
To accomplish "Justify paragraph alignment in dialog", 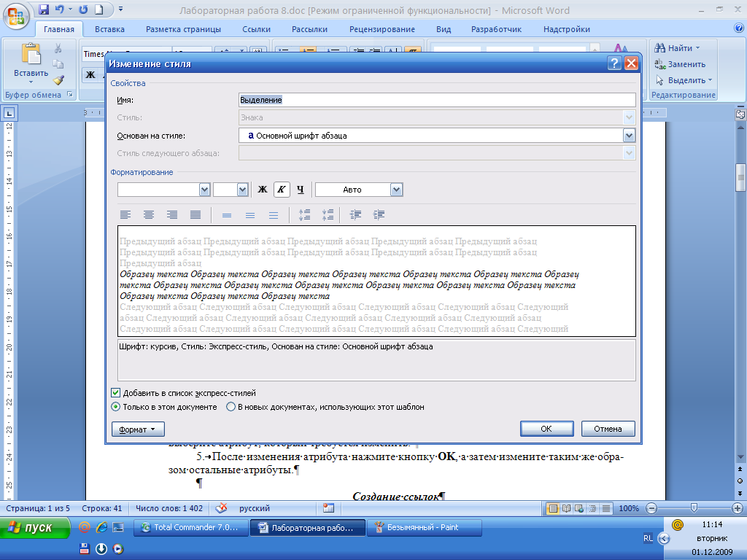I will coord(196,215).
